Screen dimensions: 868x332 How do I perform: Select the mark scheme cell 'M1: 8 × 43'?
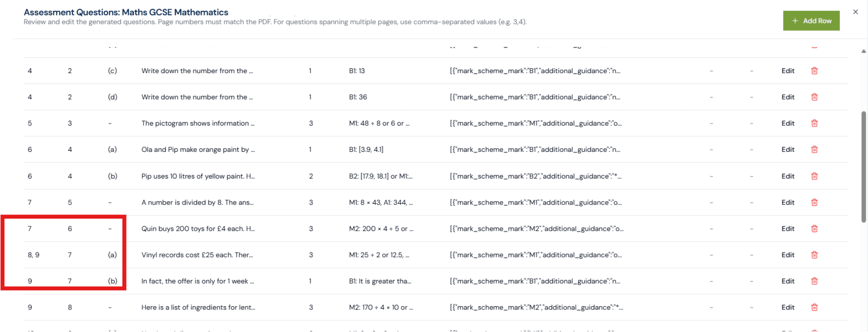click(380, 202)
